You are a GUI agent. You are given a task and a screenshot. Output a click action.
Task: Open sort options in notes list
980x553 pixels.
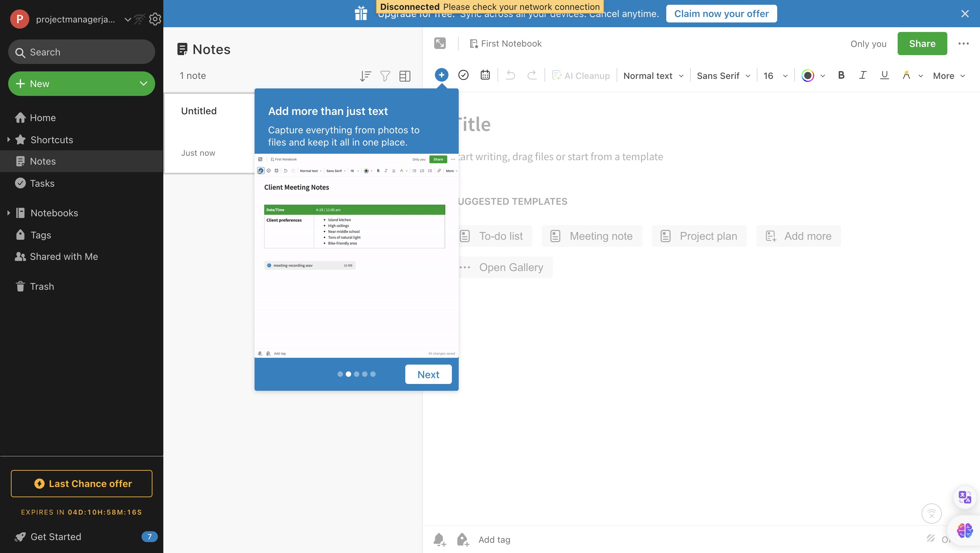365,76
